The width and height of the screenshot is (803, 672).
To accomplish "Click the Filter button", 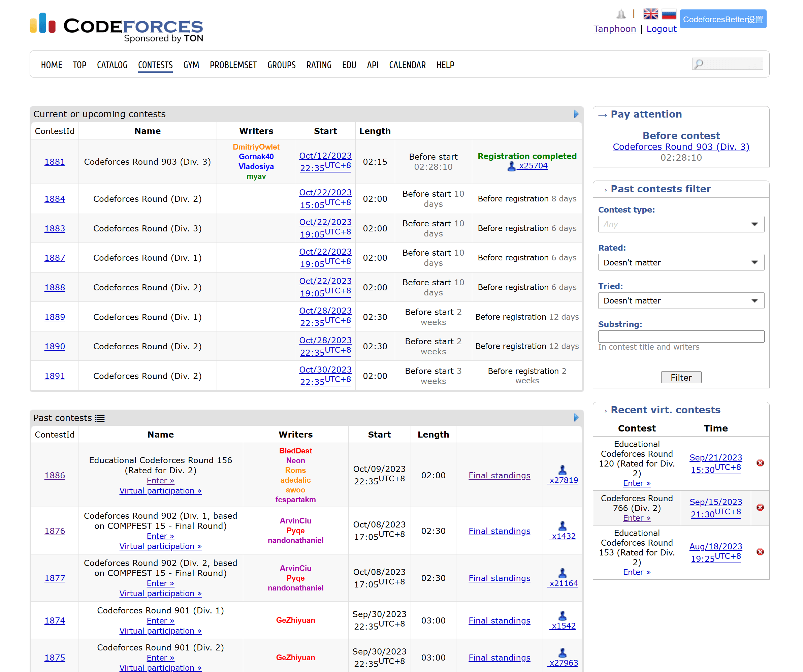I will (681, 377).
